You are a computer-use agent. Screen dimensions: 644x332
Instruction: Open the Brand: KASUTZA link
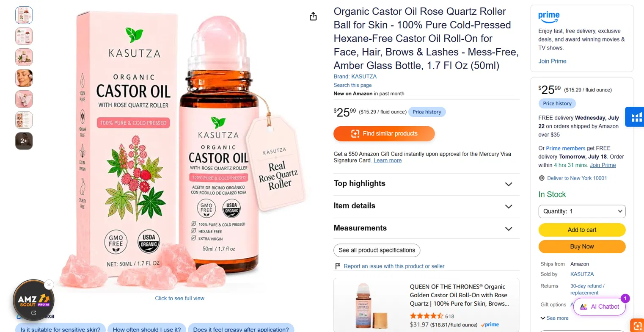(355, 77)
